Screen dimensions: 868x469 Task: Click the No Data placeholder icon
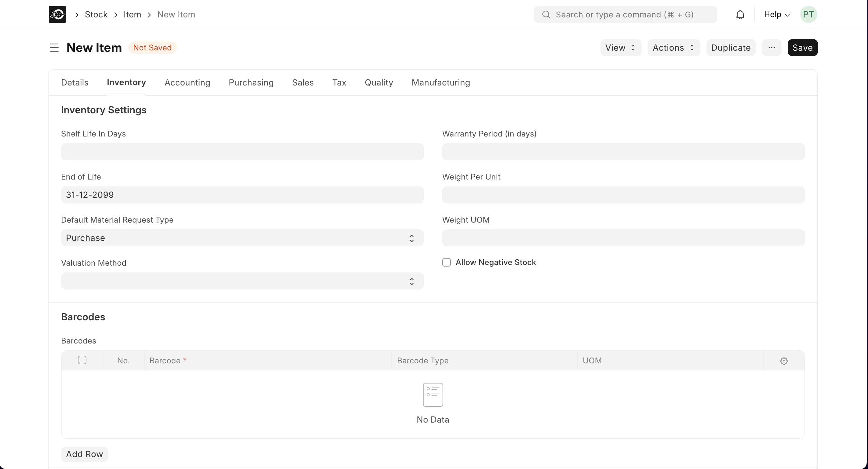(x=433, y=394)
